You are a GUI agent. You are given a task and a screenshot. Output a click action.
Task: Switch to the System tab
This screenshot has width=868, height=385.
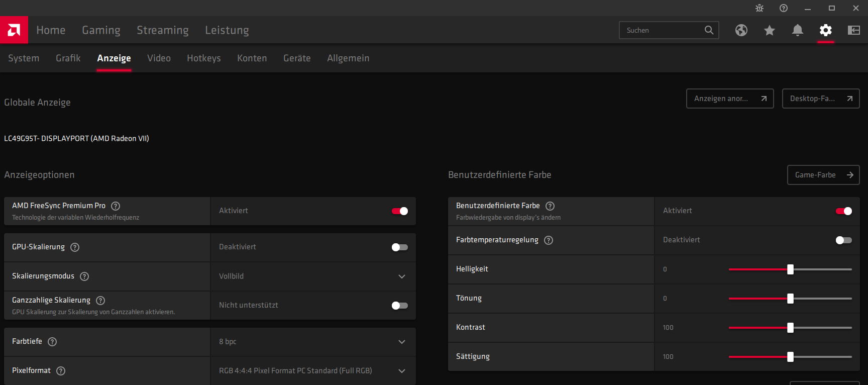[24, 58]
